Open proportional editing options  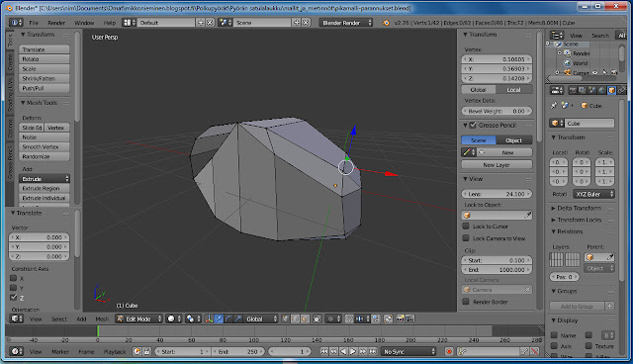(x=334, y=318)
